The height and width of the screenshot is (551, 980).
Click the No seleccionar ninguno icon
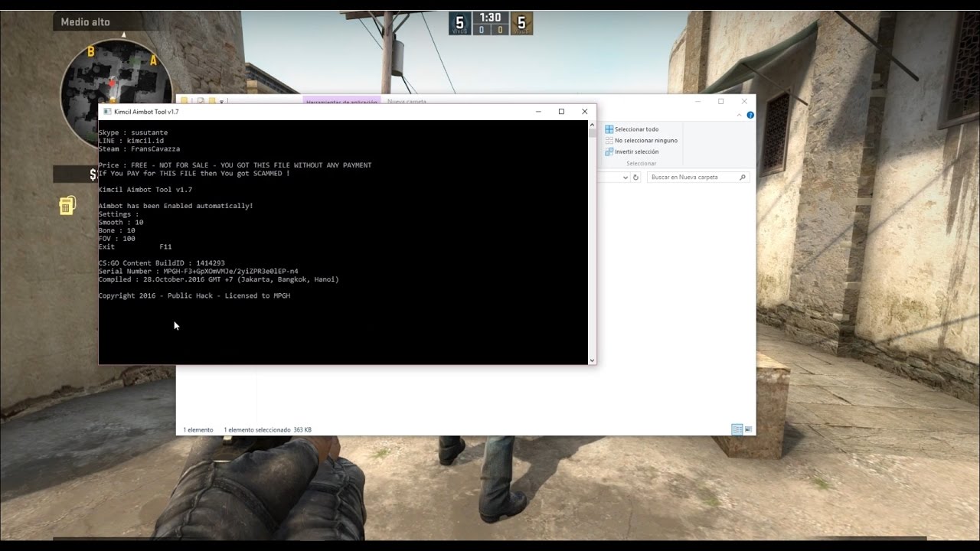click(609, 141)
